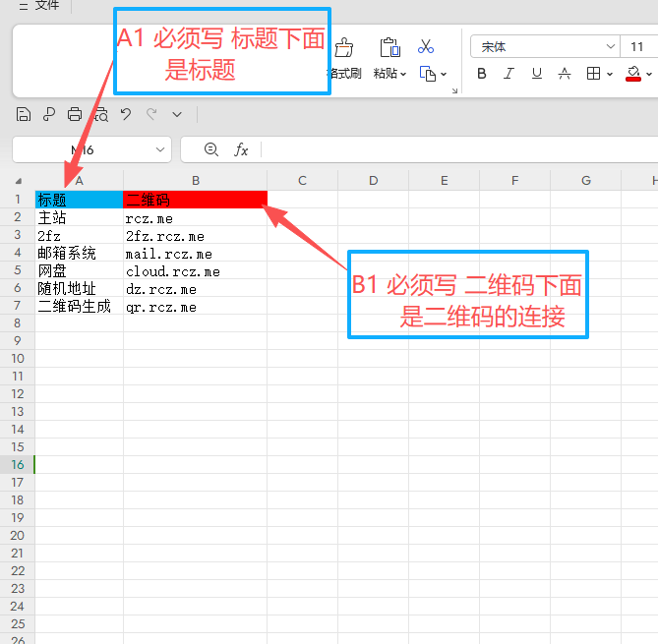Viewport: 658px width, 644px height.
Task: Click cell containing 邮箱系统
Action: point(79,253)
